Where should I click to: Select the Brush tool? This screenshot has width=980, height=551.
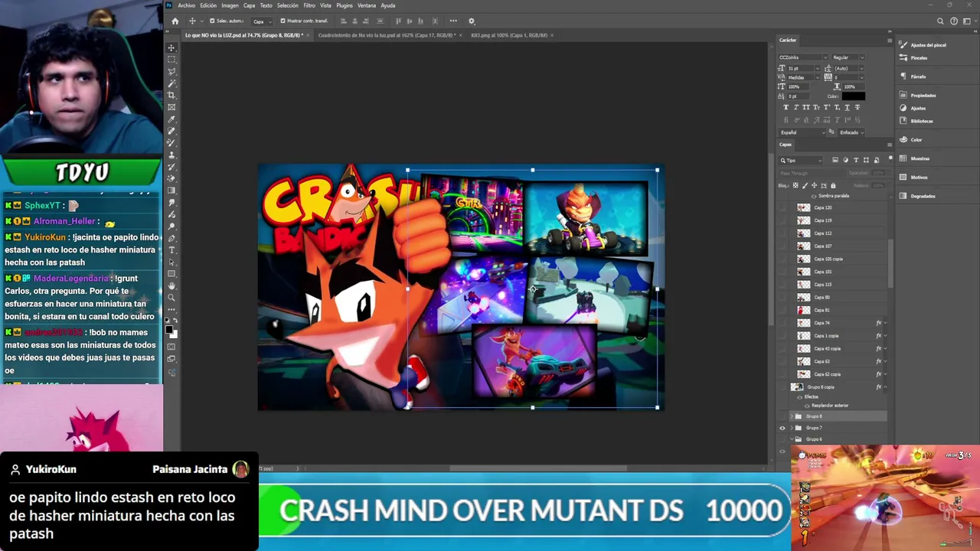[x=171, y=143]
